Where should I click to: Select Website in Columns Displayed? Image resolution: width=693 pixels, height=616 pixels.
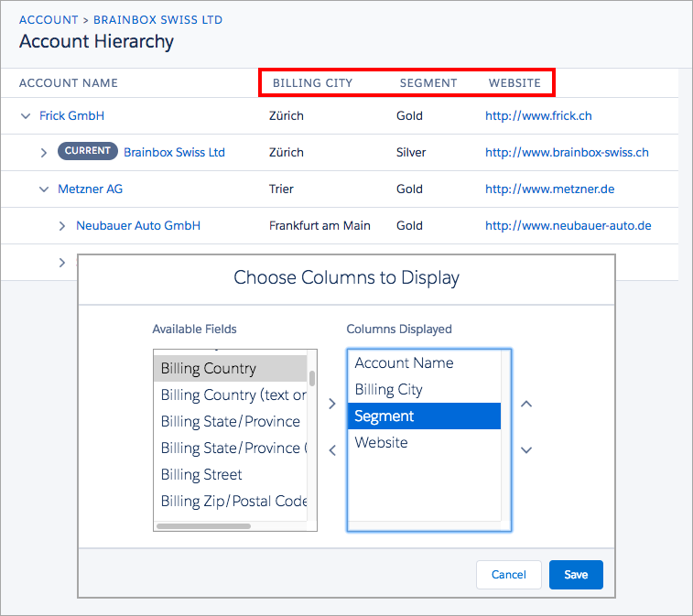381,443
